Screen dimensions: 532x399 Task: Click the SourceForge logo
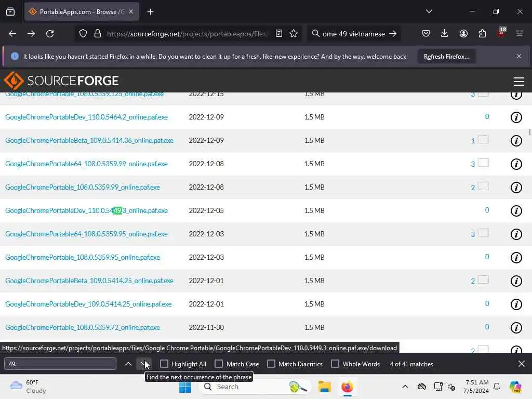[61, 81]
